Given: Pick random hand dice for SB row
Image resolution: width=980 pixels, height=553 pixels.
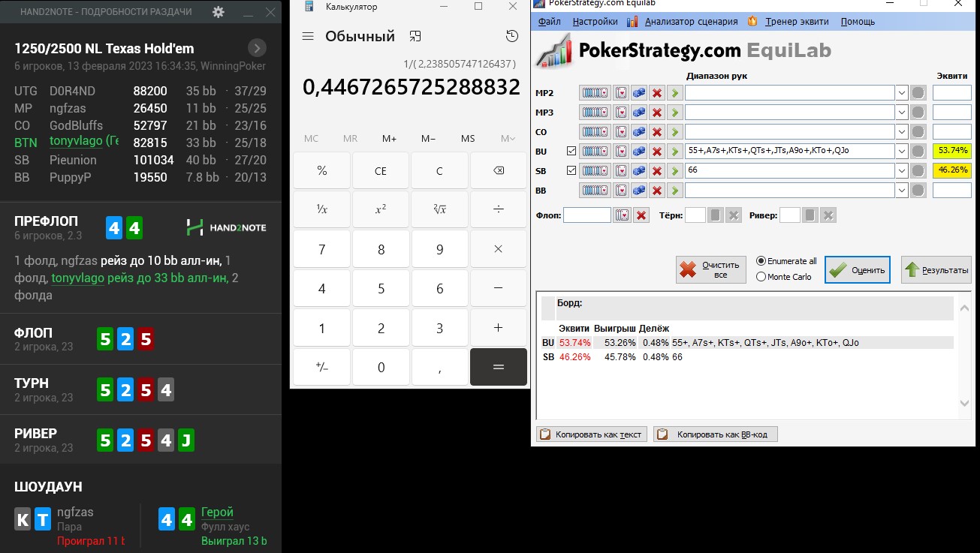Looking at the screenshot, I should point(639,171).
